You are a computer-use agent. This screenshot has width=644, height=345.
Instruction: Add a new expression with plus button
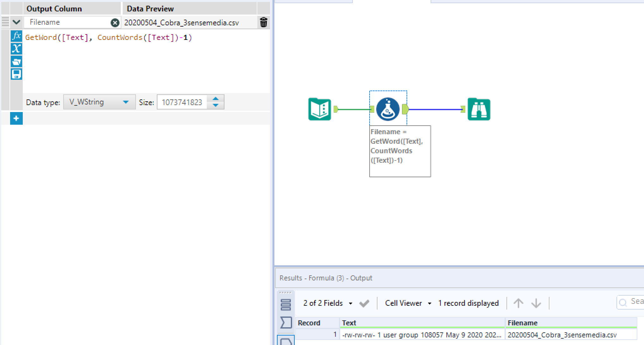point(16,118)
